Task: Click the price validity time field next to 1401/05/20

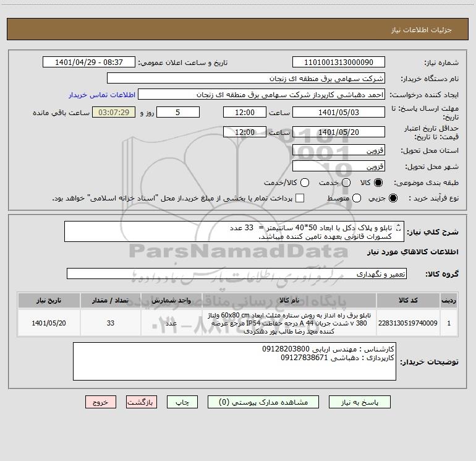Action: 245,132
